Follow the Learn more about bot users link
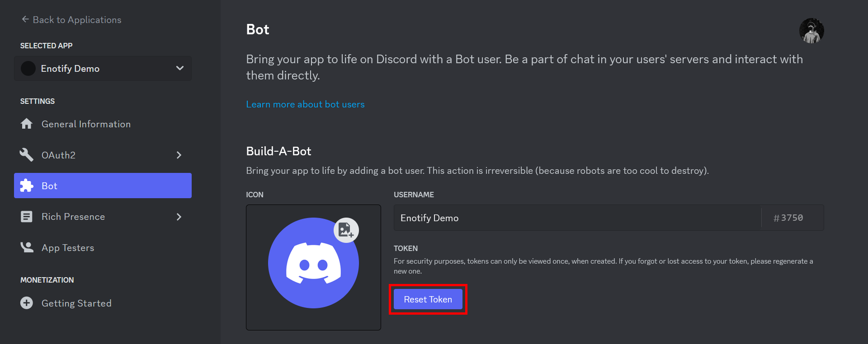Image resolution: width=868 pixels, height=344 pixels. [305, 104]
